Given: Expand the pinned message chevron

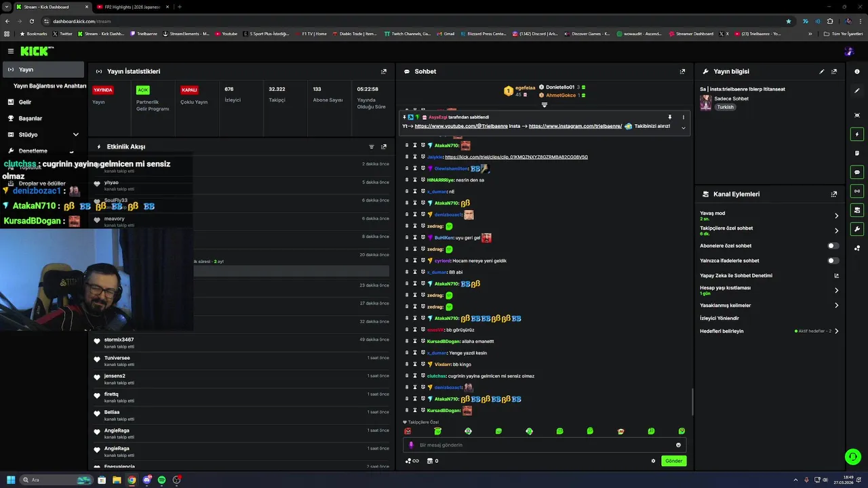Looking at the screenshot, I should 683,127.
